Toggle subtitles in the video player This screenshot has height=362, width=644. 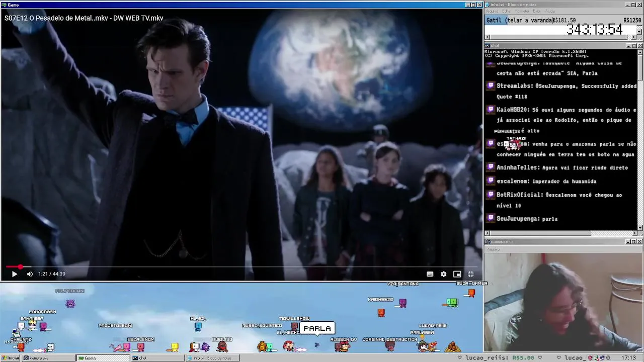430,274
